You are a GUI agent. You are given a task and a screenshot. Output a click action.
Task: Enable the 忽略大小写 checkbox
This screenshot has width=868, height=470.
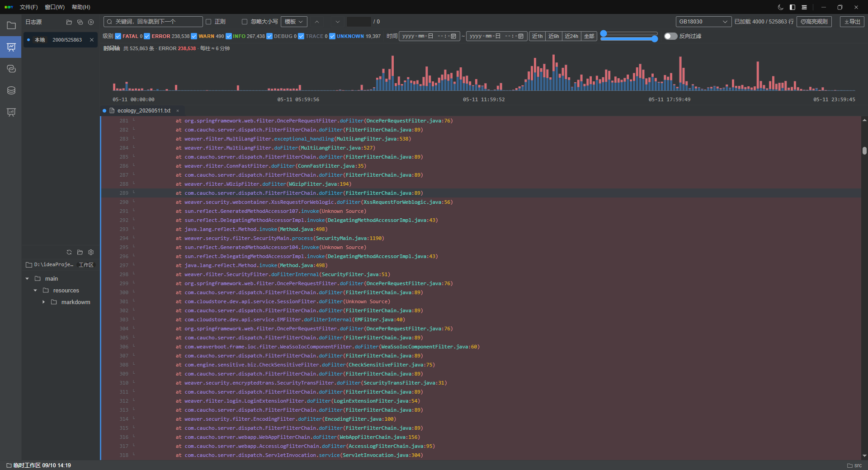(245, 22)
